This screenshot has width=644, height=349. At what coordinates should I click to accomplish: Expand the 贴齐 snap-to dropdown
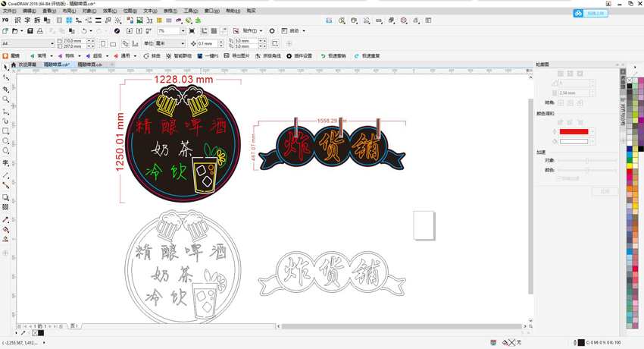click(261, 31)
